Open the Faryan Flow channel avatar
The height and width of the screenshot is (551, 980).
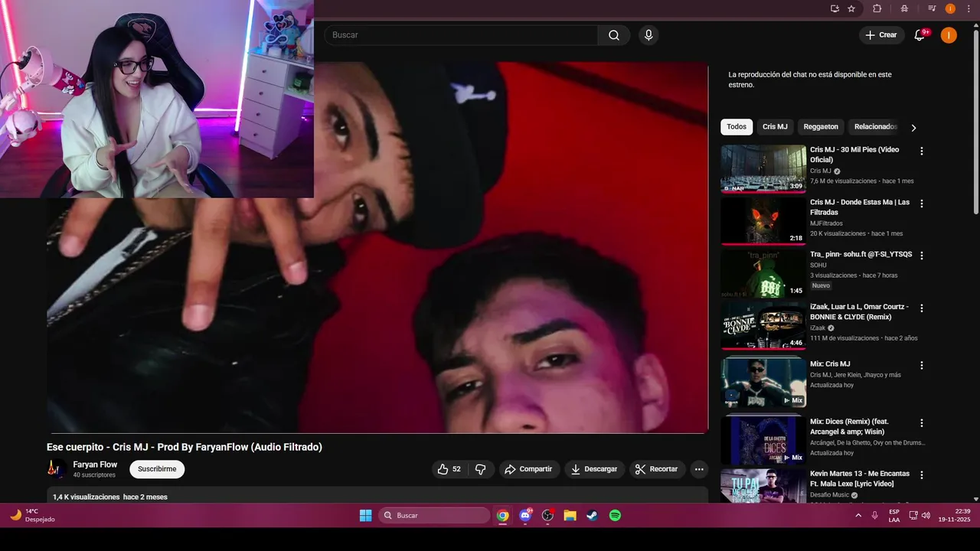click(x=55, y=469)
